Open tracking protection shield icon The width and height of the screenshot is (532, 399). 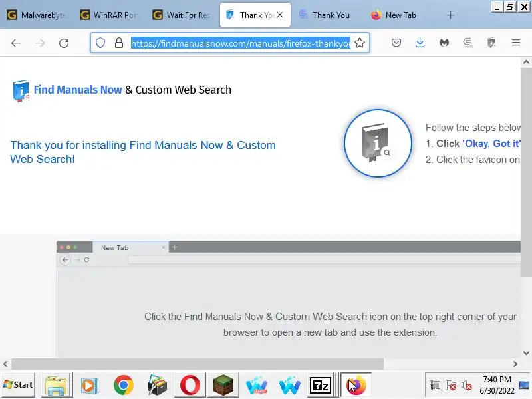100,43
